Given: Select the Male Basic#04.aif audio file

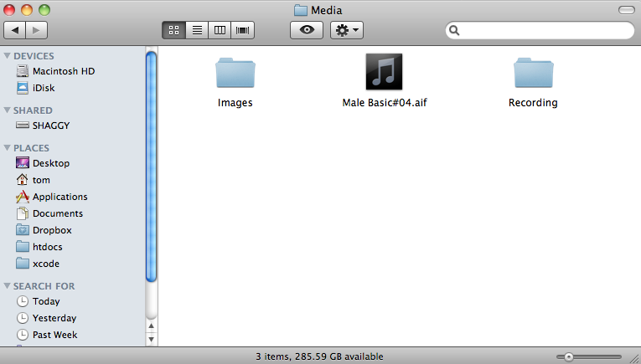Looking at the screenshot, I should [x=384, y=73].
